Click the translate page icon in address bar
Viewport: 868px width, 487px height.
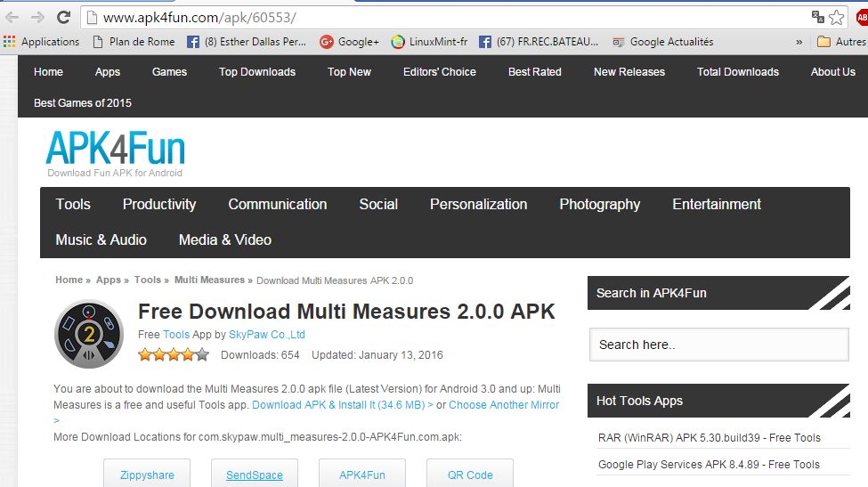click(x=817, y=17)
